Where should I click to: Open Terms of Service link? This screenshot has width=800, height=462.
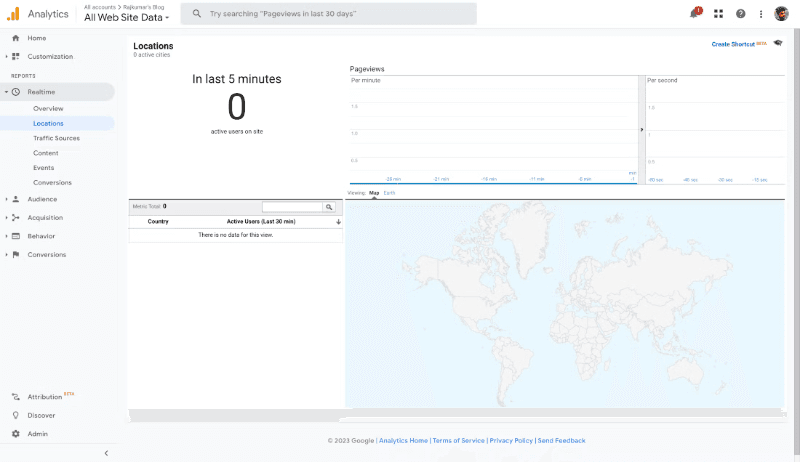458,441
